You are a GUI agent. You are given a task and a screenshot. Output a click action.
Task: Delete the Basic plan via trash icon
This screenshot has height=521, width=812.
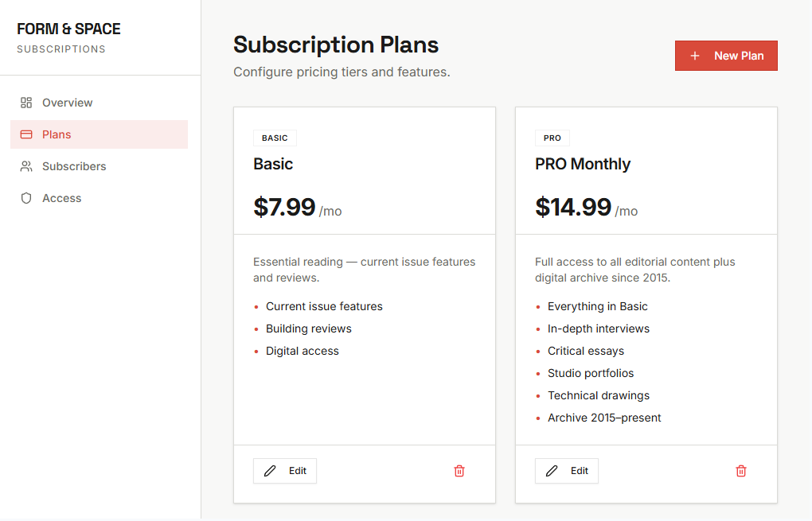pos(459,471)
